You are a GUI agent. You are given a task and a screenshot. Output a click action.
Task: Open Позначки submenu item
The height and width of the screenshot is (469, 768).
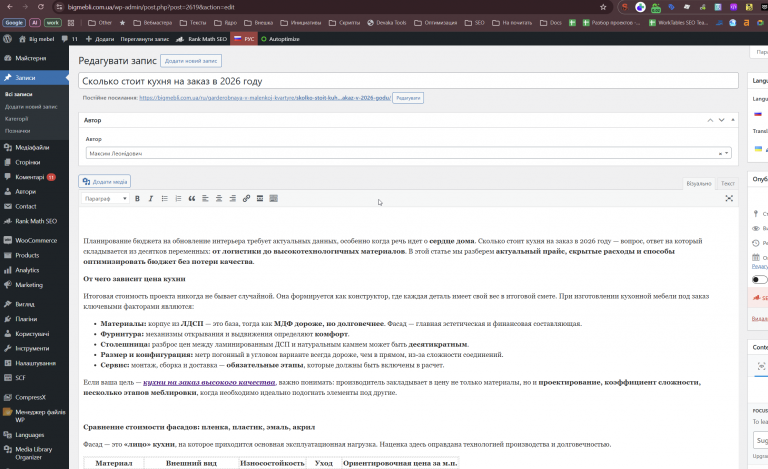tap(18, 131)
